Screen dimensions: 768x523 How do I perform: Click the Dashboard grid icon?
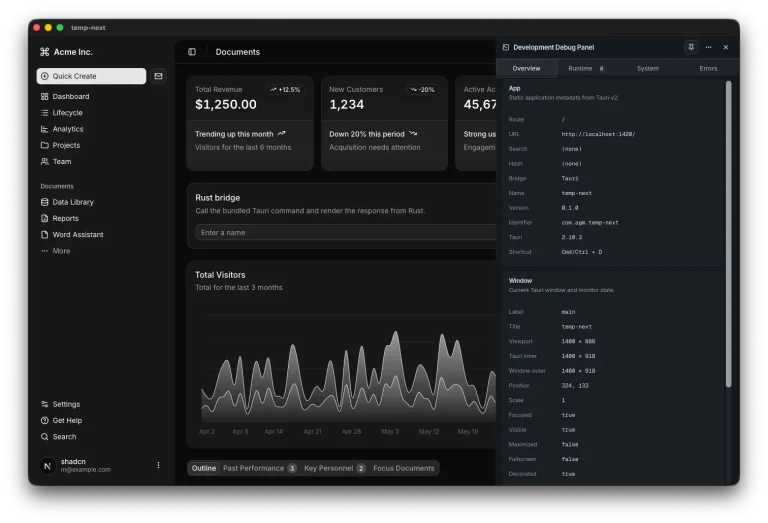tap(45, 96)
